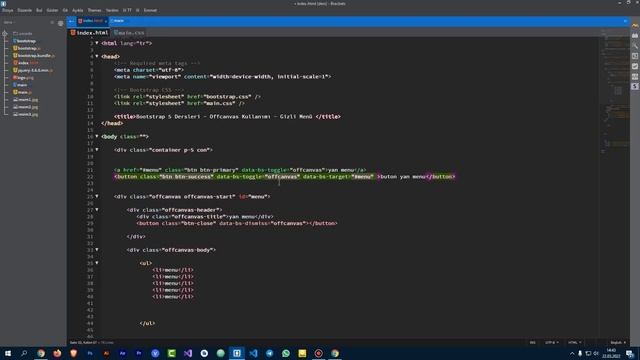Open WhatsApp from the taskbar

point(286,353)
